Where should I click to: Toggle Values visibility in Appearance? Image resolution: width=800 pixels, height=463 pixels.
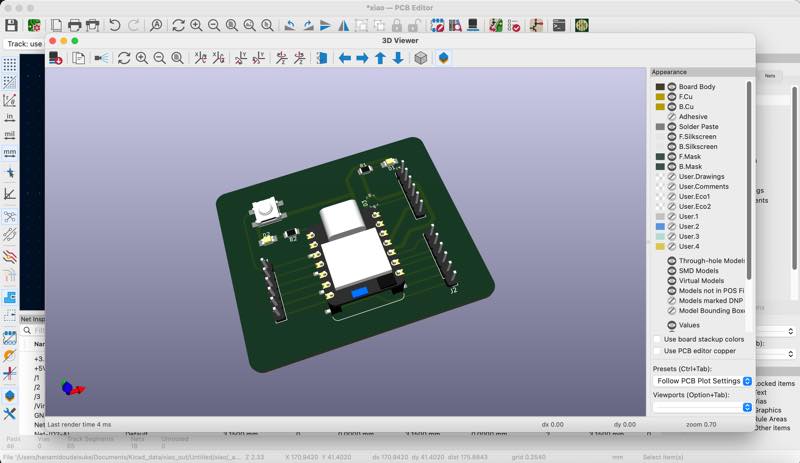[672, 325]
